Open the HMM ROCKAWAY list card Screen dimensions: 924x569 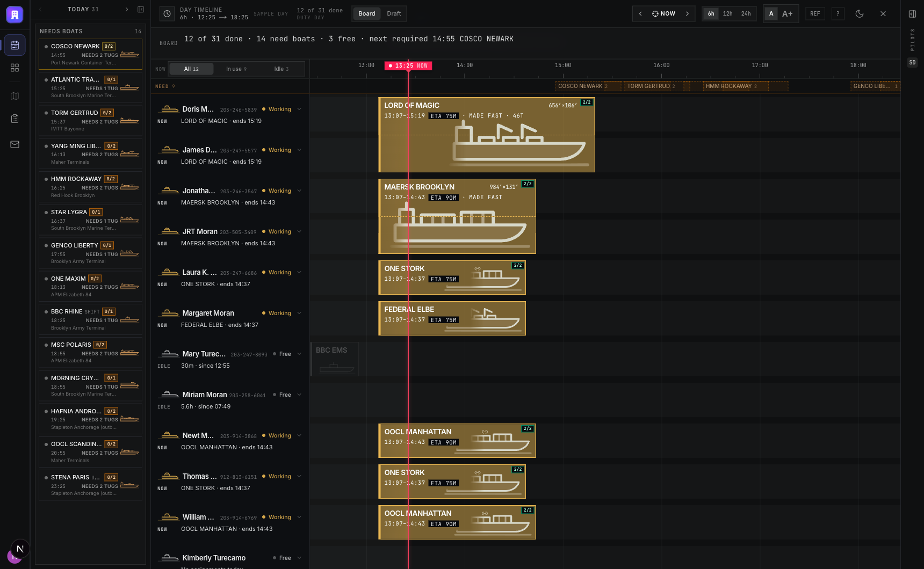[x=90, y=187]
